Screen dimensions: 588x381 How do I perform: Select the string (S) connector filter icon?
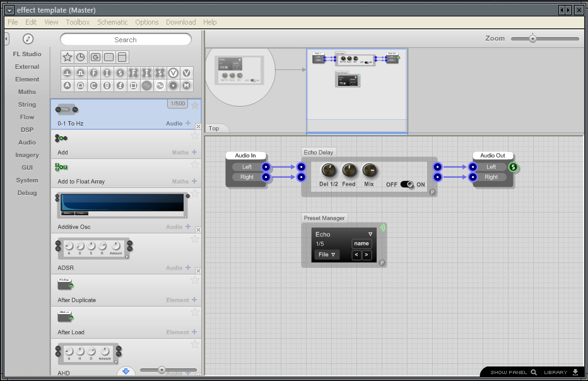click(121, 73)
